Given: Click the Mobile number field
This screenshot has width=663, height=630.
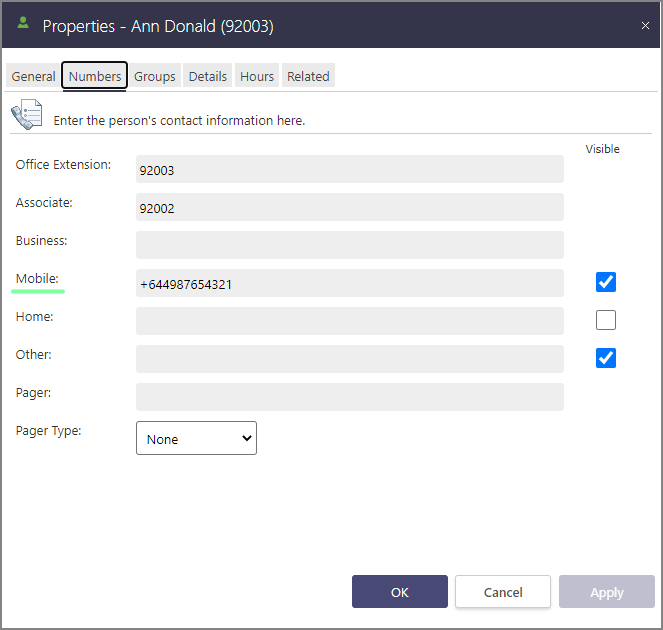Looking at the screenshot, I should click(x=350, y=283).
